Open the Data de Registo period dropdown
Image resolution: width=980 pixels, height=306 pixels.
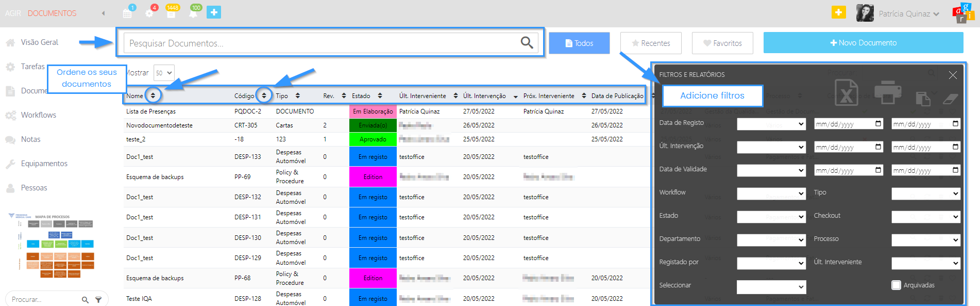[771, 123]
